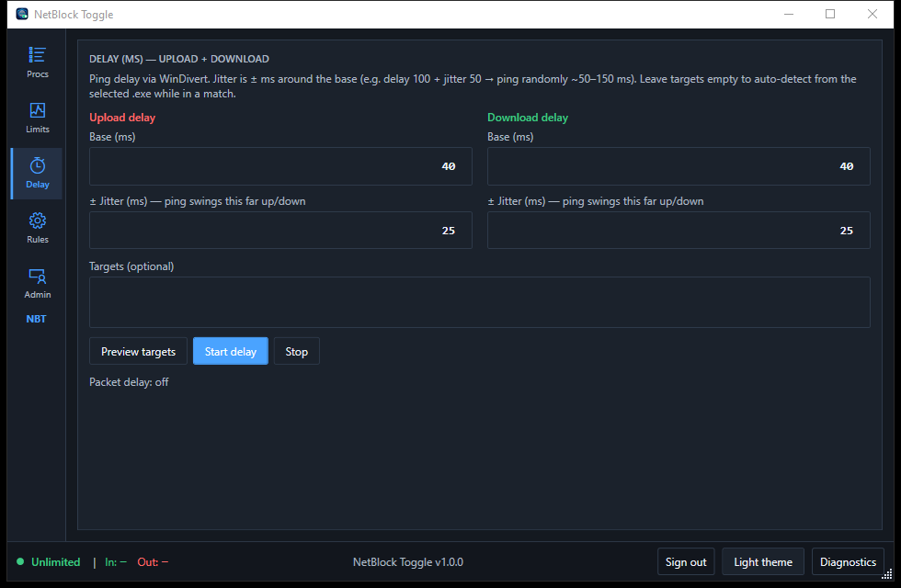
Task: Maximize the NetBlock Toggle window
Action: [830, 14]
